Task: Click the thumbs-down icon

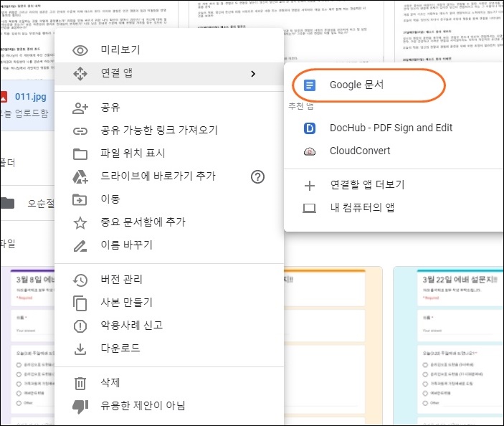Action: pyautogui.click(x=80, y=407)
